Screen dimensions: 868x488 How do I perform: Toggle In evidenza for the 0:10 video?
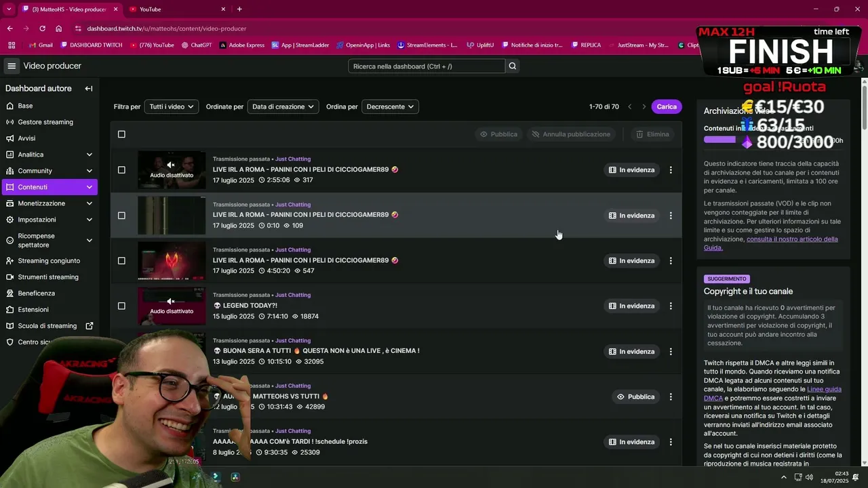(x=631, y=216)
